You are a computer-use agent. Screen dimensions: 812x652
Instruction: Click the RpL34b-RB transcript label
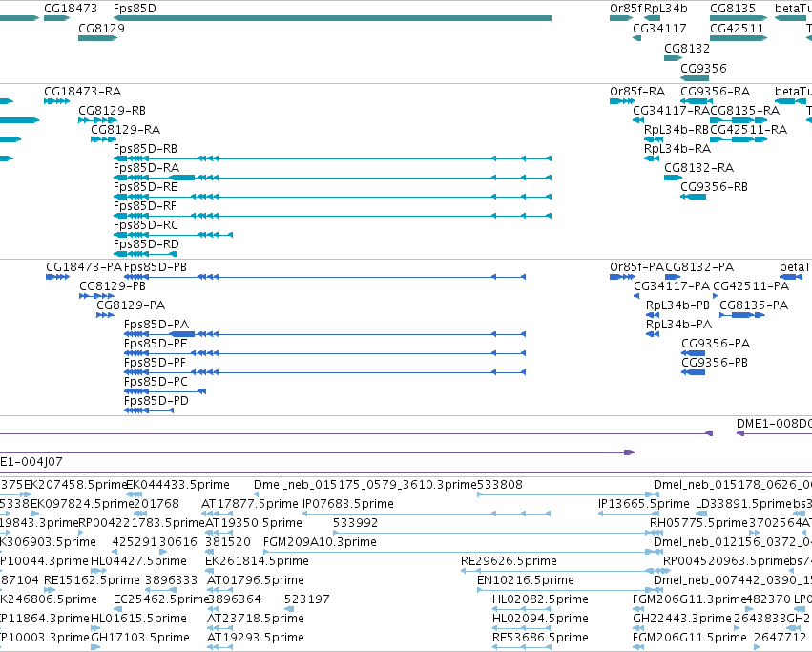677,130
